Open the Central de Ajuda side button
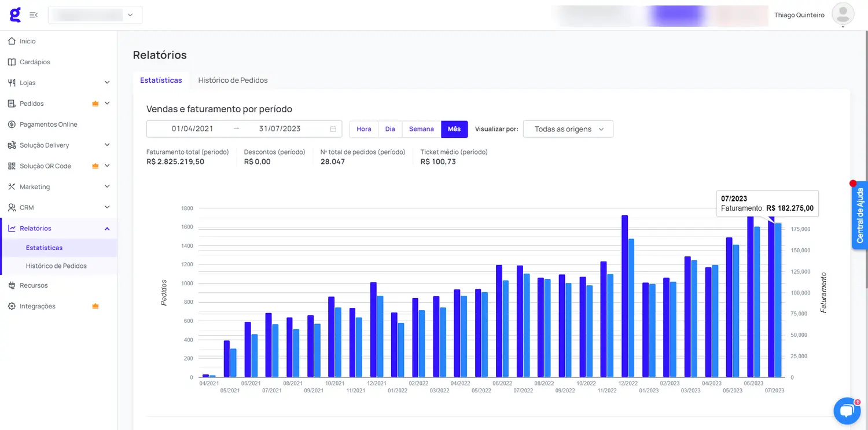This screenshot has height=430, width=868. (x=860, y=215)
